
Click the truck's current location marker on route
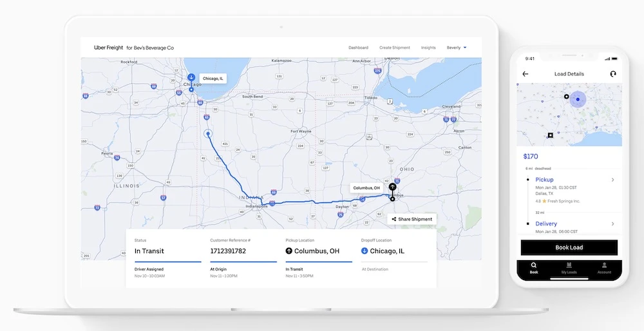(208, 133)
